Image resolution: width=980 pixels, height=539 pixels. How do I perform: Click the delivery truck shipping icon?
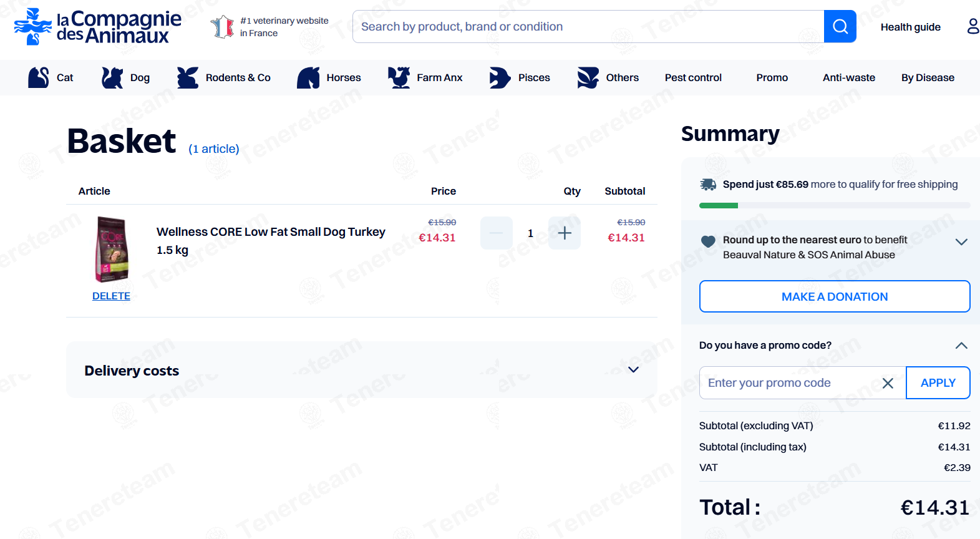(708, 185)
